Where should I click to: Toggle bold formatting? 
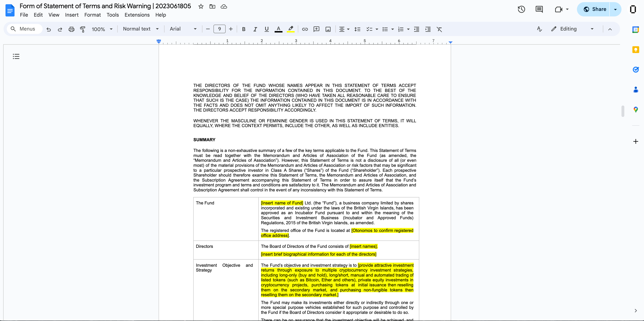244,29
